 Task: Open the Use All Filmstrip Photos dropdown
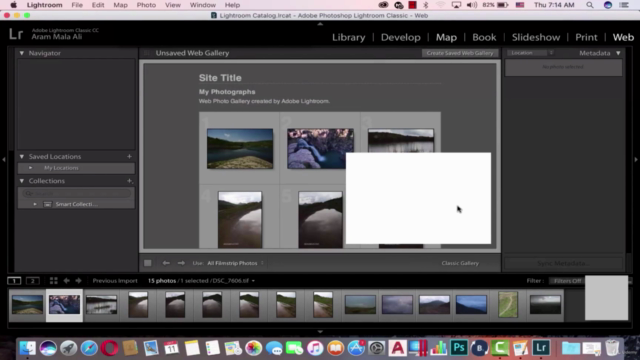pos(235,263)
